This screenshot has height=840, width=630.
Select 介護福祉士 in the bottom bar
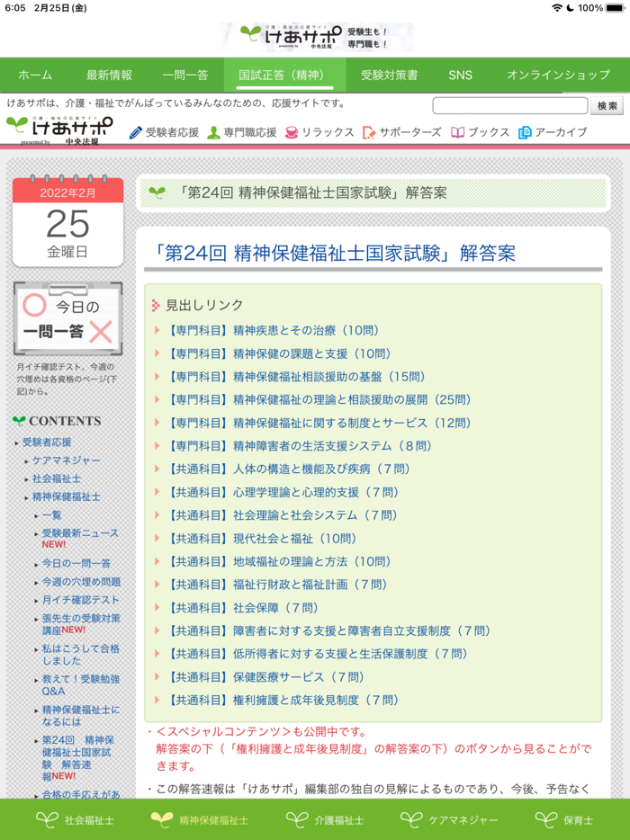tap(325, 819)
